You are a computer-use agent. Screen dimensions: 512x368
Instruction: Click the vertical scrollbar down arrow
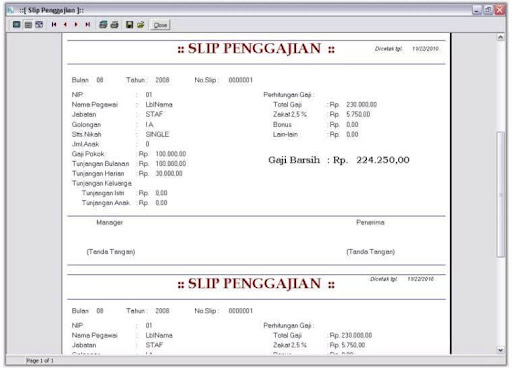pos(500,350)
